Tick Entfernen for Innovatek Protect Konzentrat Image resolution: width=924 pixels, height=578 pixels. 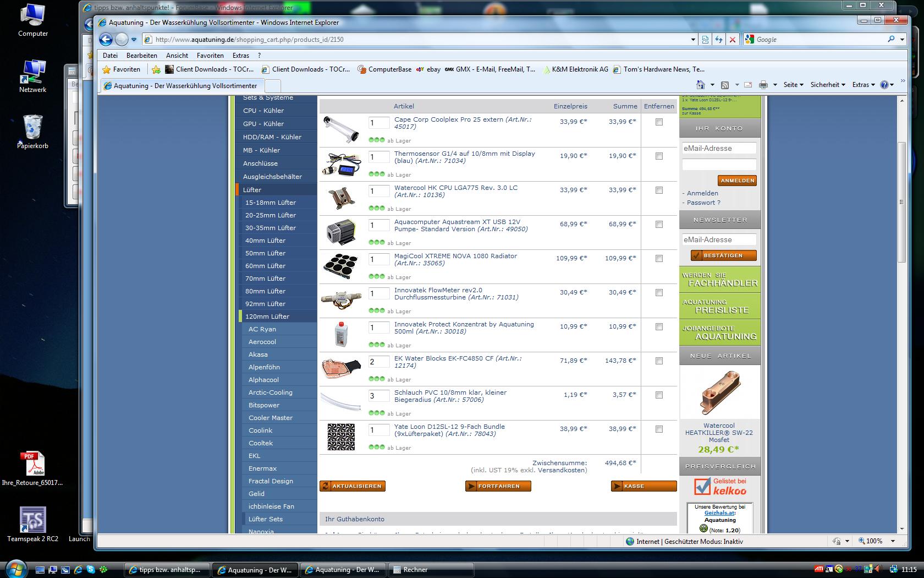[659, 327]
